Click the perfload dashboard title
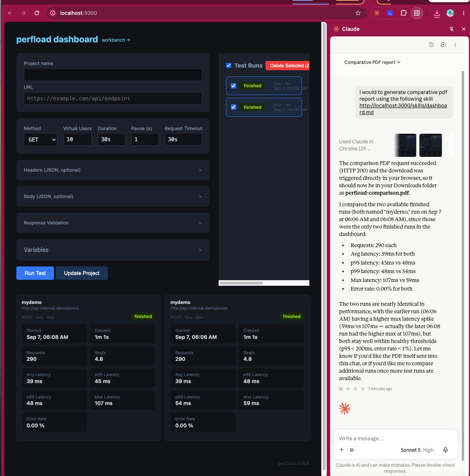470x476 pixels. coord(57,39)
